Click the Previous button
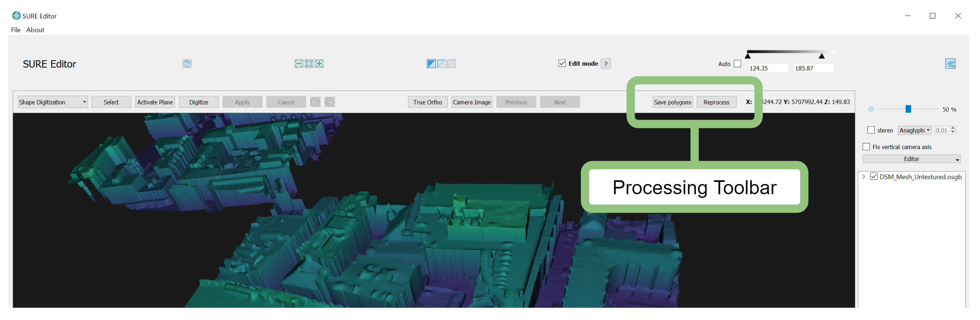 click(x=516, y=102)
